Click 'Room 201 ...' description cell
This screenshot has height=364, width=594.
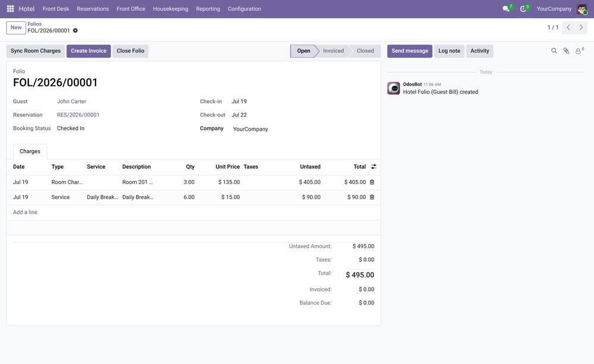[138, 182]
